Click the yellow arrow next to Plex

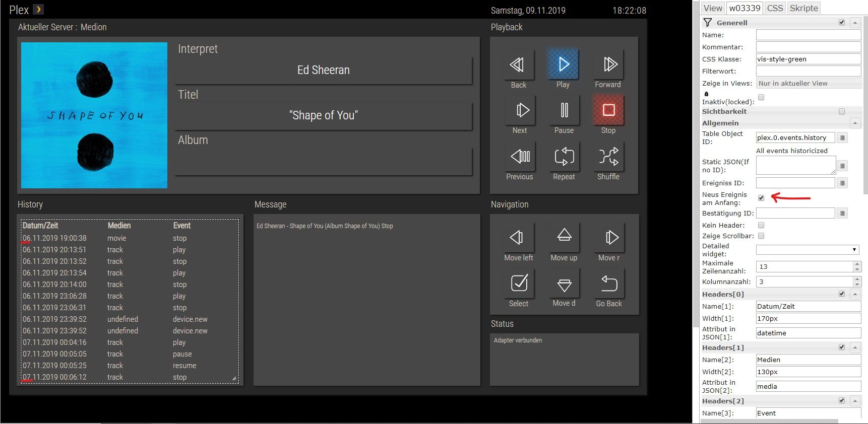coord(38,9)
